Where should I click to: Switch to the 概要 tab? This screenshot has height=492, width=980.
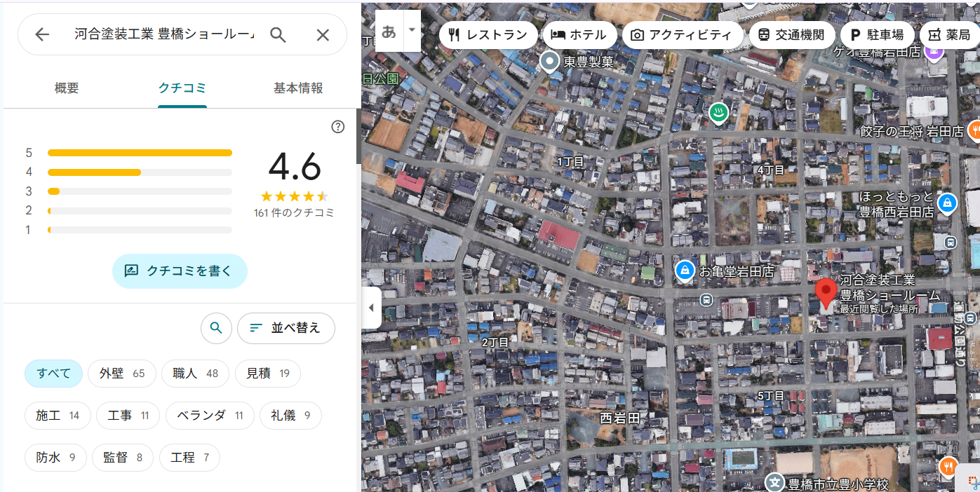pos(67,88)
